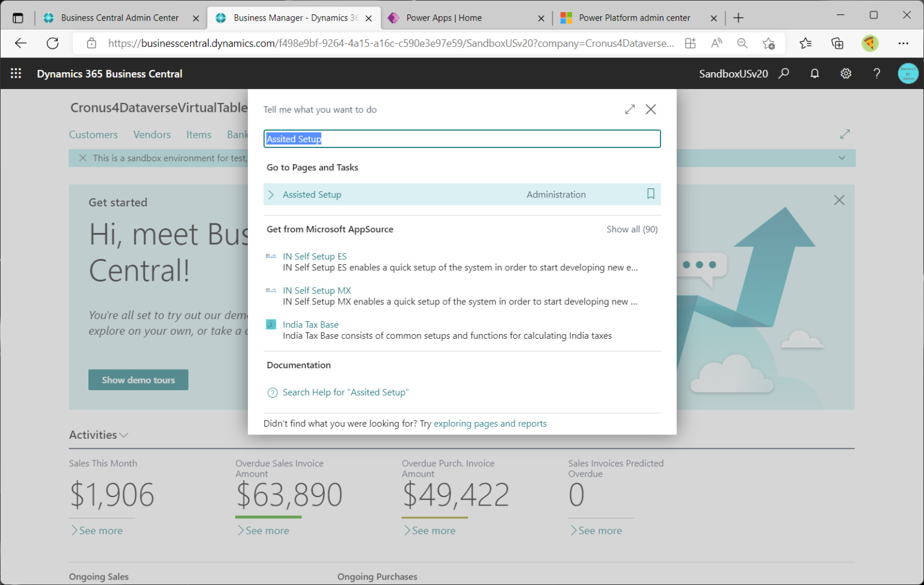Click the search magnifier in header
Viewport: 924px width, 585px height.
[784, 73]
